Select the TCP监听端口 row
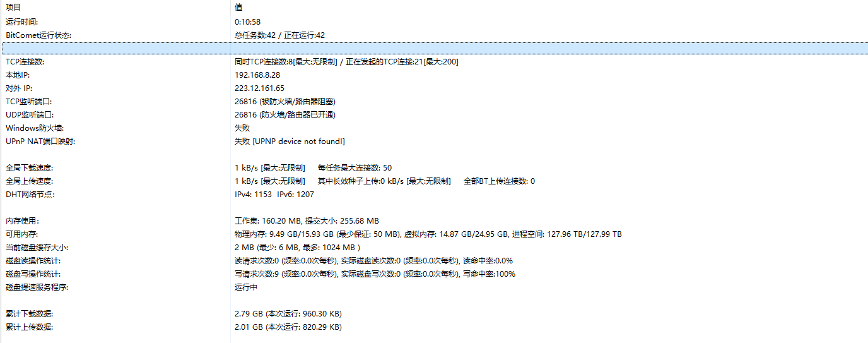The width and height of the screenshot is (868, 343). (x=28, y=102)
